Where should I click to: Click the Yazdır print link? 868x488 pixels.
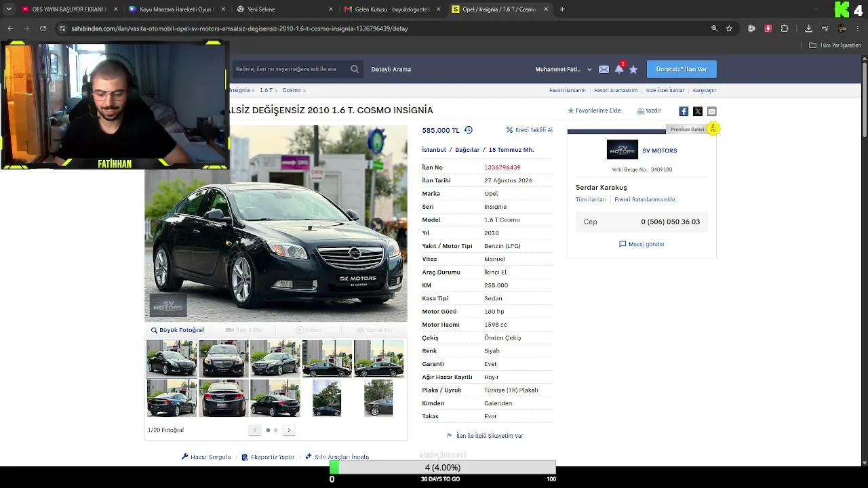click(x=649, y=110)
